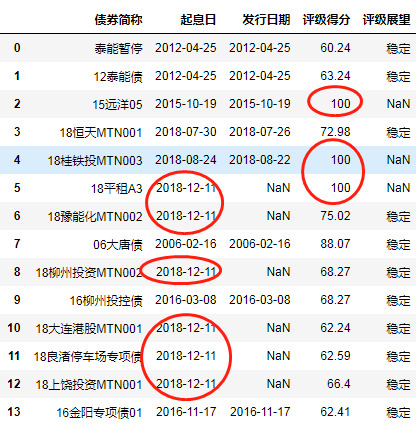This screenshot has height=434, width=417.
Task: Click the score 100 in the 18平租A3 row
Action: click(x=340, y=188)
